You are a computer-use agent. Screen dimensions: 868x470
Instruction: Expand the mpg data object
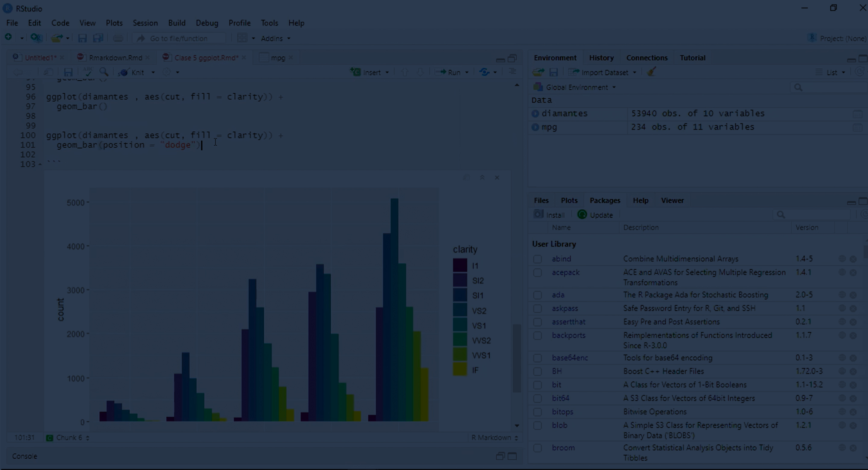pos(535,127)
